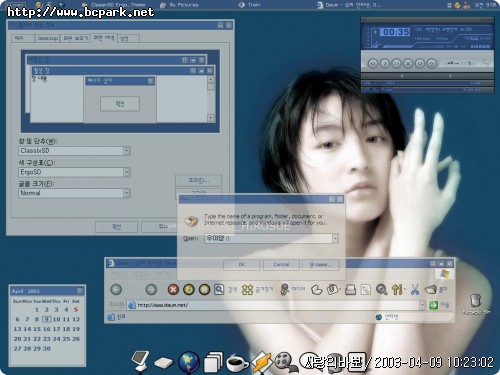Open the coffee cup icon in dock
The width and height of the screenshot is (500, 375).
pos(237,363)
